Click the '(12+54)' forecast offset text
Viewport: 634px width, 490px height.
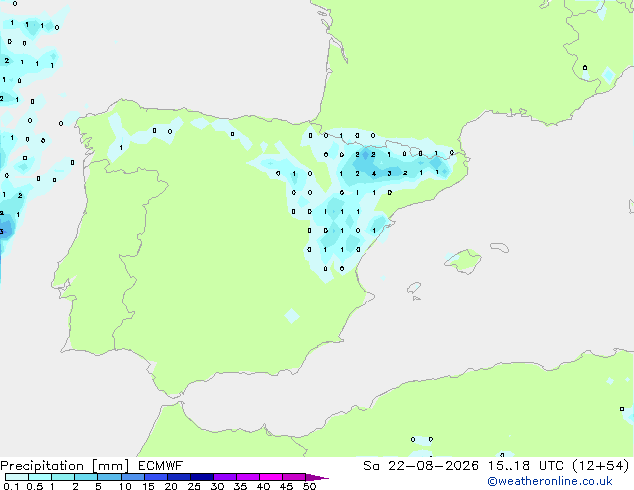point(601,466)
